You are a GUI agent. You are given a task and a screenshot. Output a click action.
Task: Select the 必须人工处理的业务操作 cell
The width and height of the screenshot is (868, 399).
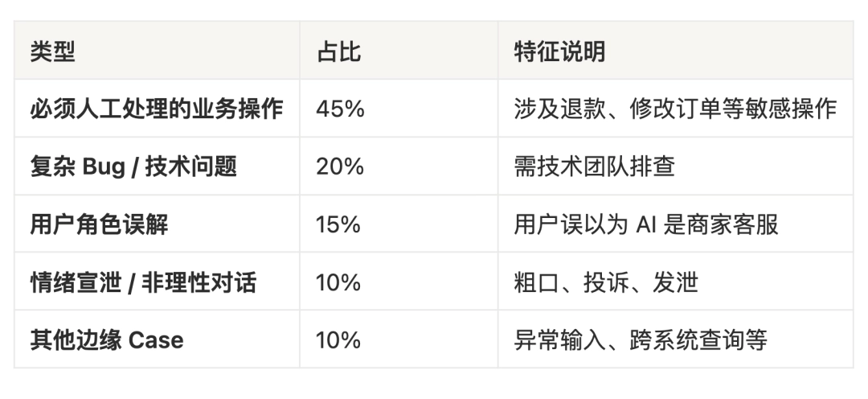click(x=157, y=109)
